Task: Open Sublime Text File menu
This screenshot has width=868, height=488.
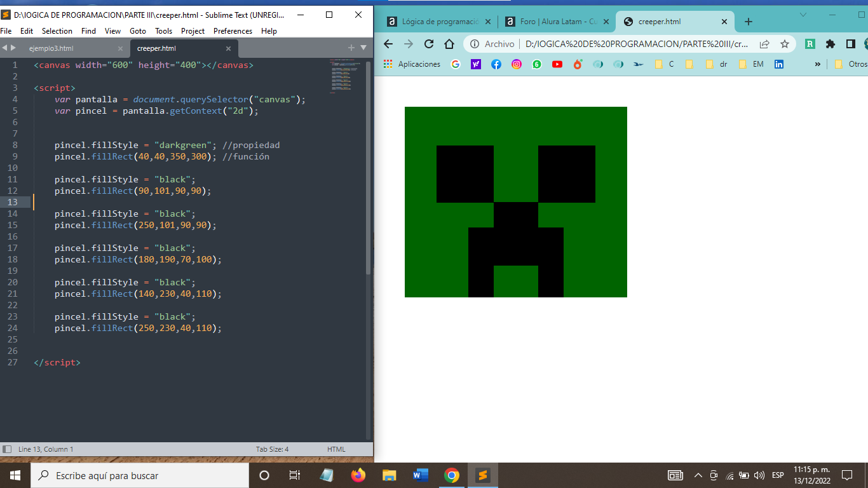Action: click(6, 30)
